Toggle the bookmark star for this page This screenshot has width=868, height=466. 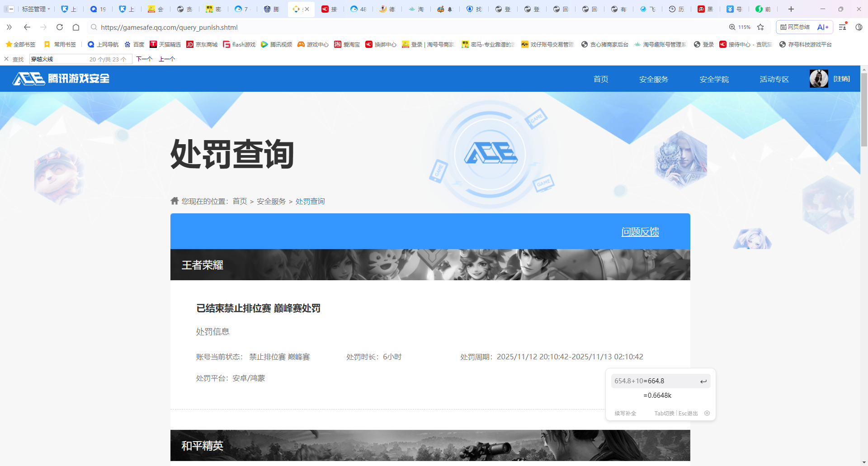point(761,27)
